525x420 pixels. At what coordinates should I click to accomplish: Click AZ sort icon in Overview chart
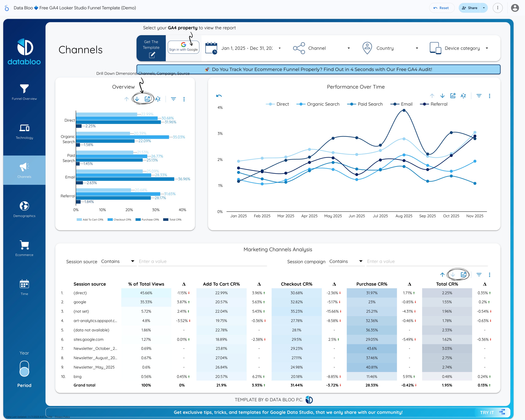pos(158,99)
